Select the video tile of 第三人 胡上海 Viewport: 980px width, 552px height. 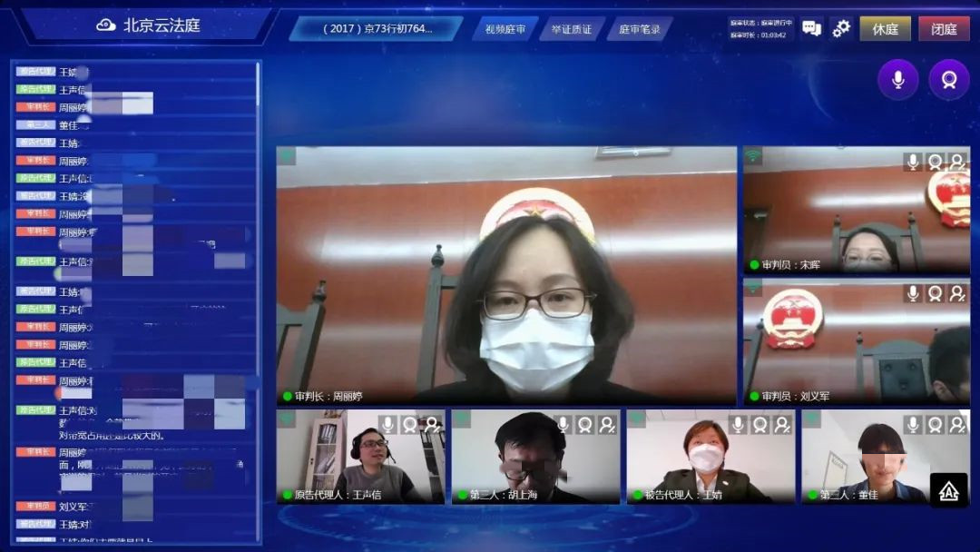point(535,457)
